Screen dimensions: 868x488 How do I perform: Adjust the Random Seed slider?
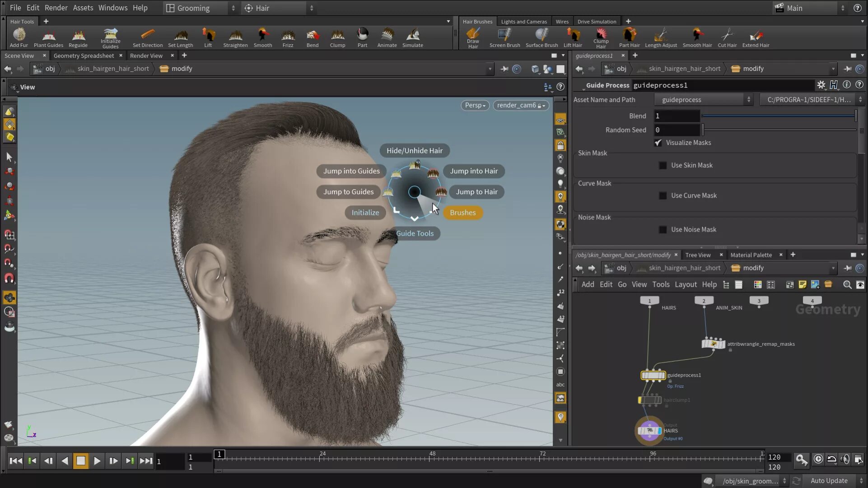coord(703,130)
